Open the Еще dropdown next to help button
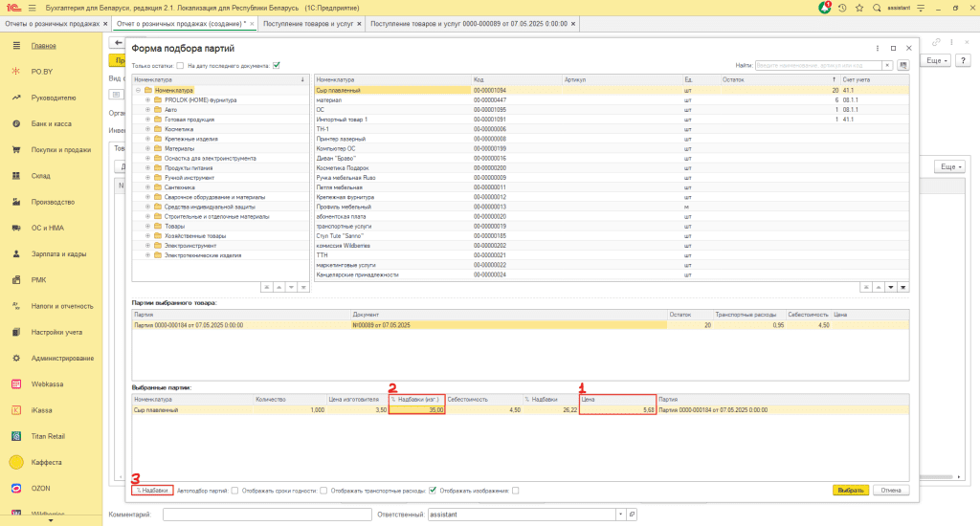The width and height of the screenshot is (980, 526). [937, 60]
